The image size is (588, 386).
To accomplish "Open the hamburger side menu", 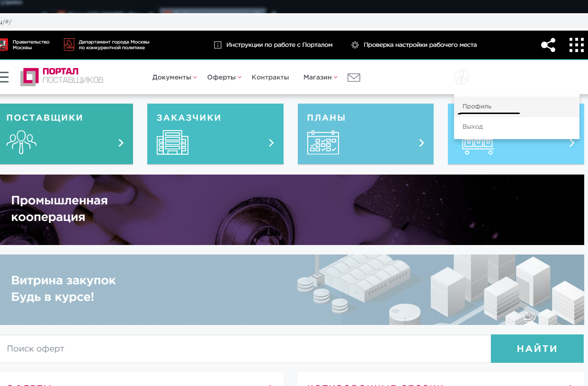I will (x=4, y=77).
